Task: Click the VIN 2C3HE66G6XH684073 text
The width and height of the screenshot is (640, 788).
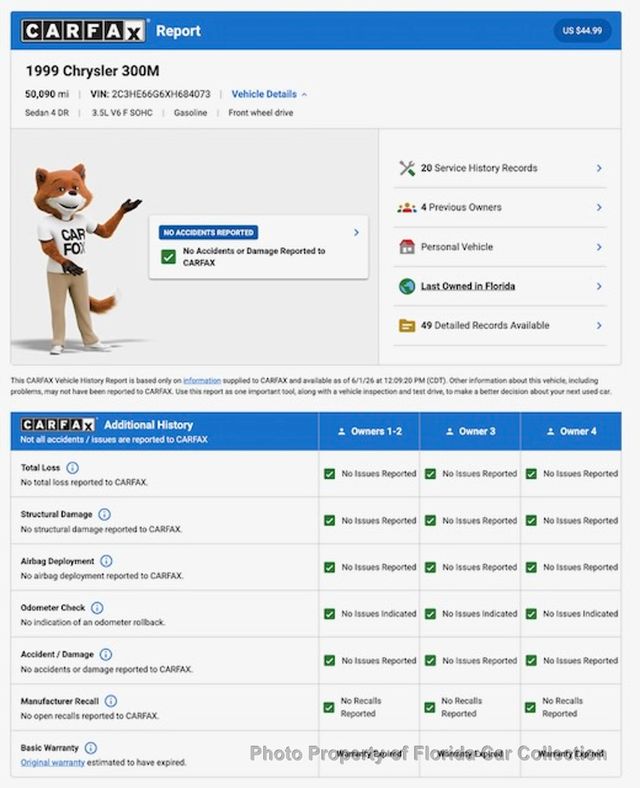Action: click(151, 94)
